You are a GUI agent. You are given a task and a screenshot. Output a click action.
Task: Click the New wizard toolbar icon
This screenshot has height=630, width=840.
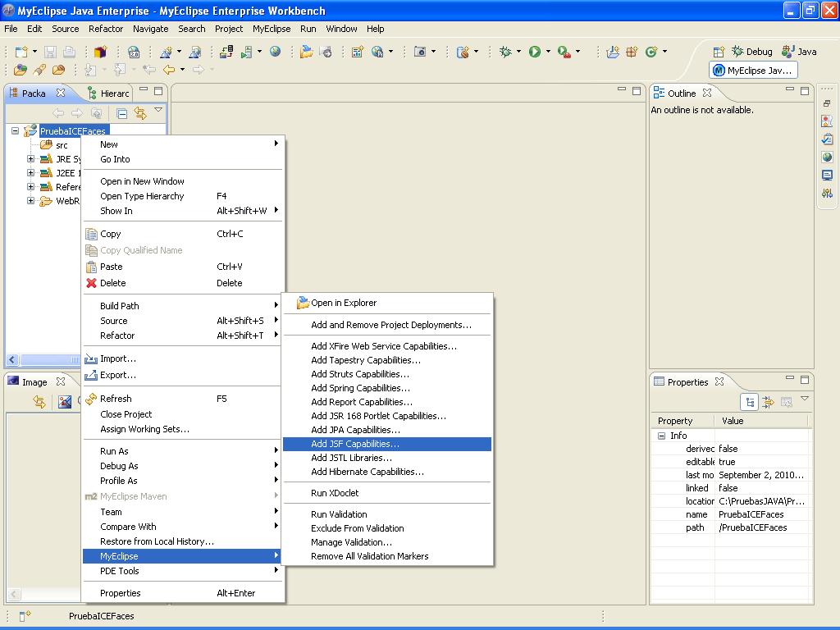(x=21, y=52)
